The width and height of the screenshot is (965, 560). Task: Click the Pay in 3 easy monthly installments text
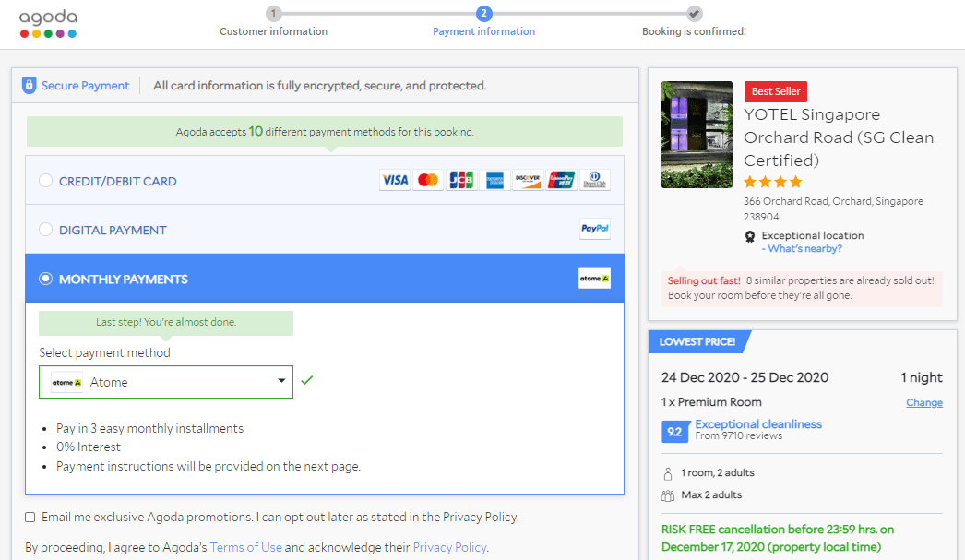149,428
